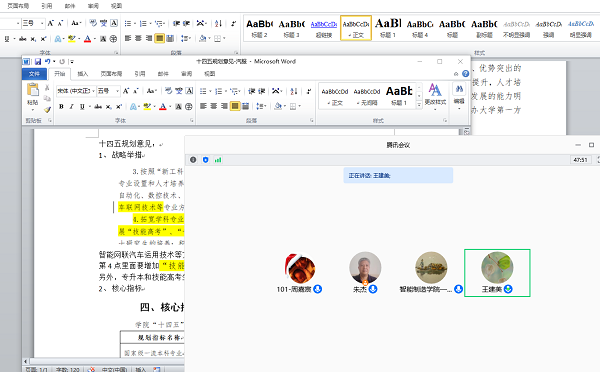600x372 pixels.
Task: Select 超链接 style in back Word window
Action: click(324, 28)
